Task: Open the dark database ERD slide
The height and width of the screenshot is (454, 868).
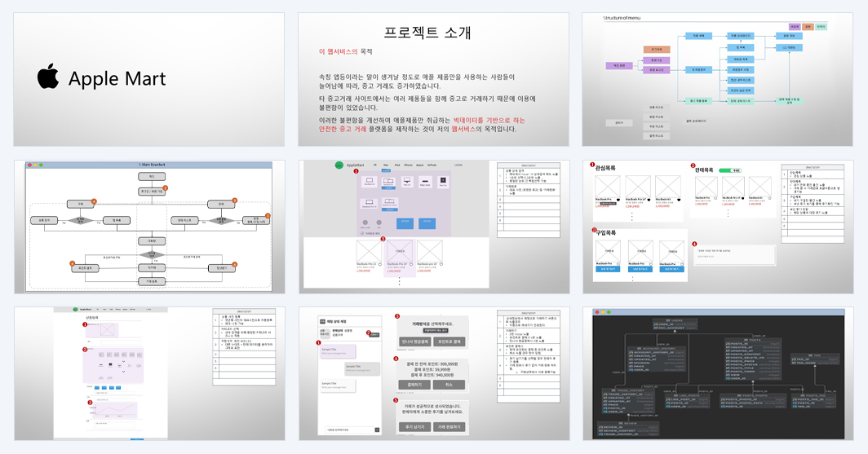Action: coord(718,374)
